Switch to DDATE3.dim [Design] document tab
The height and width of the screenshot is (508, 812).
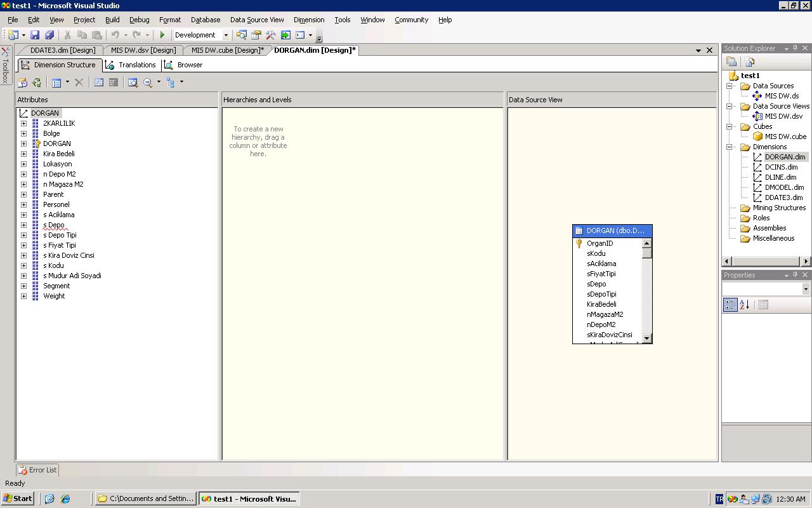coord(63,50)
